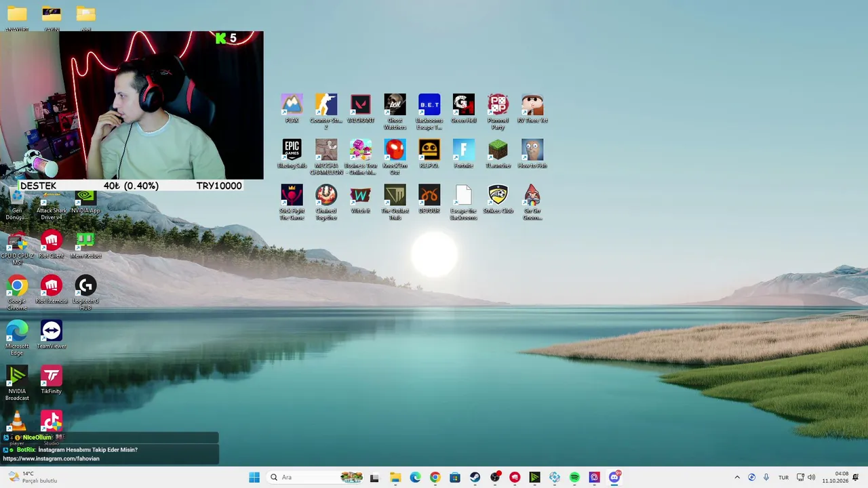Select the R.E.P.O. game icon

click(429, 154)
